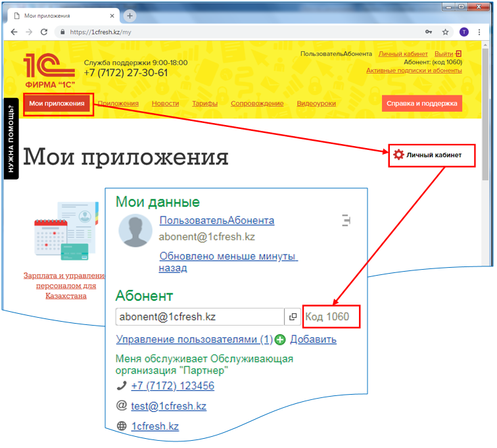The image size is (497, 448).
Task: Click the saved passwords key icon
Action: 429,32
